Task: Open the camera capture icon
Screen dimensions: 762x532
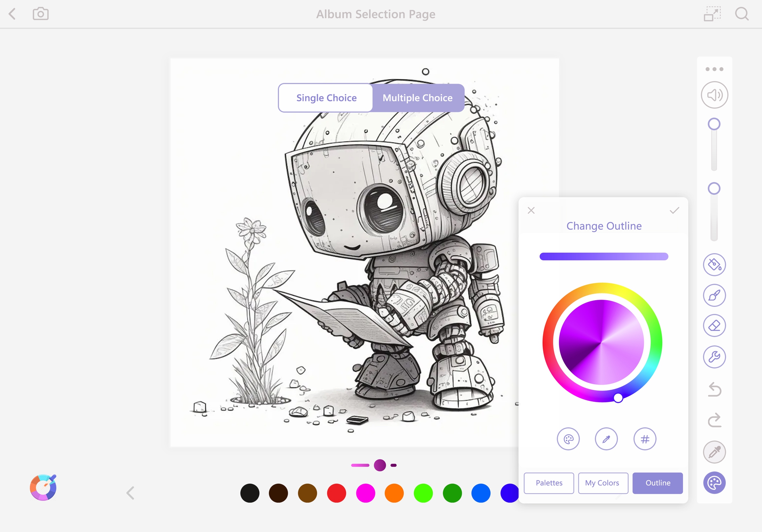Action: click(x=40, y=14)
